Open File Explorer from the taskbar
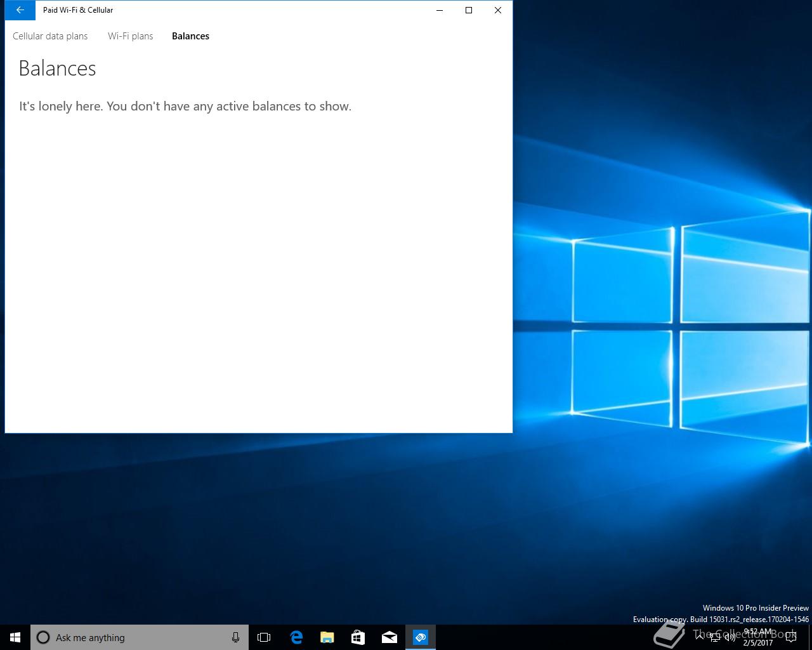This screenshot has height=650, width=812. tap(327, 637)
